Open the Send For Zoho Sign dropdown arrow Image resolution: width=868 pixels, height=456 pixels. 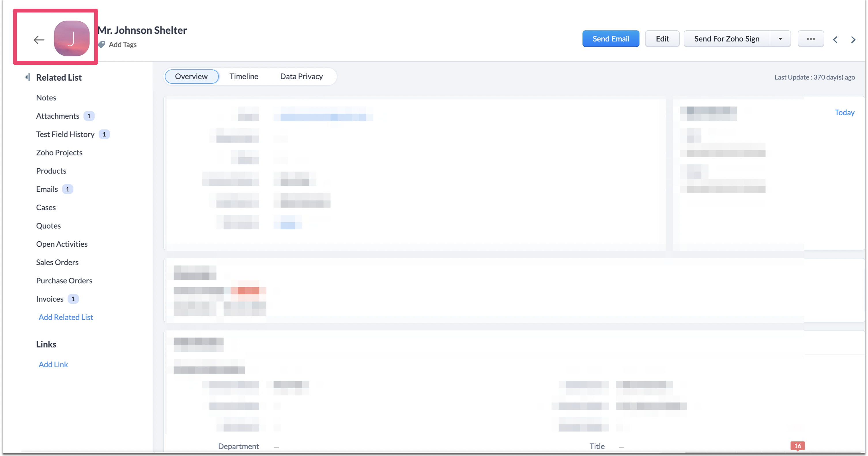(x=780, y=39)
